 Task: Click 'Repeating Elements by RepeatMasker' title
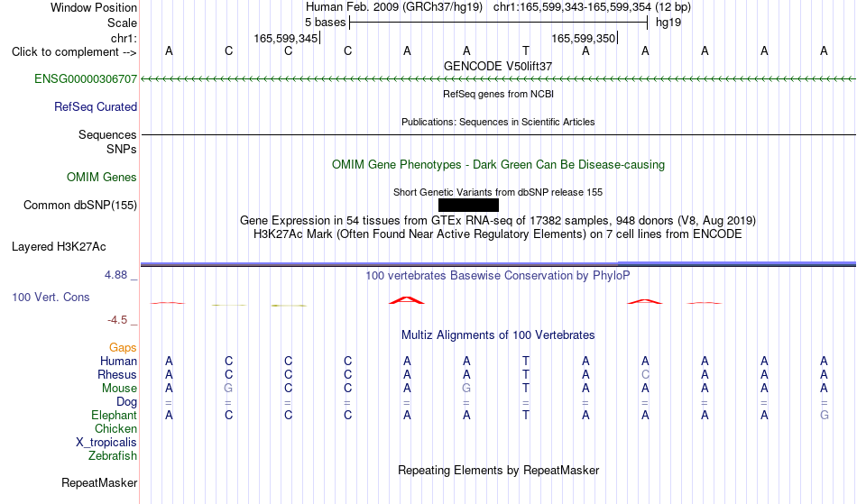499,471
